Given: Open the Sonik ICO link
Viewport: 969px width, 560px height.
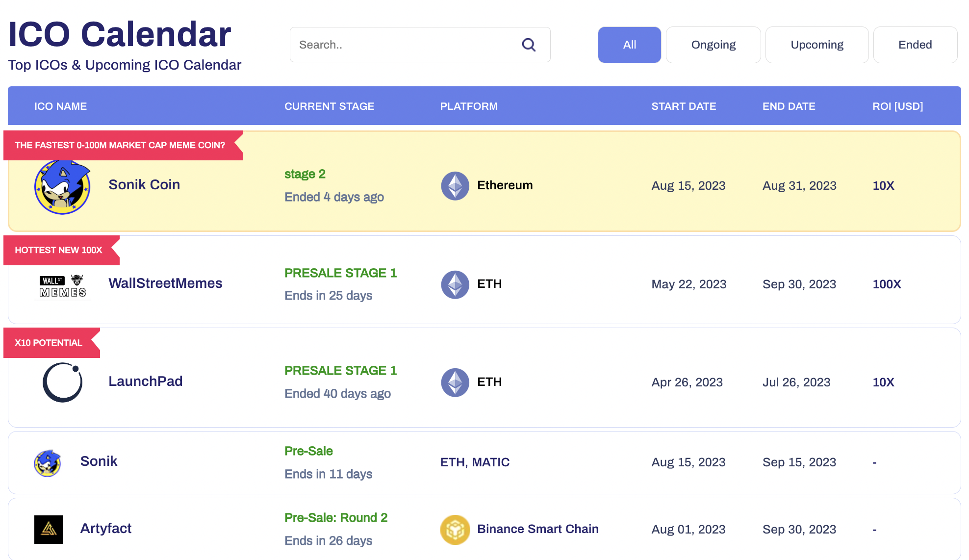Looking at the screenshot, I should (99, 461).
